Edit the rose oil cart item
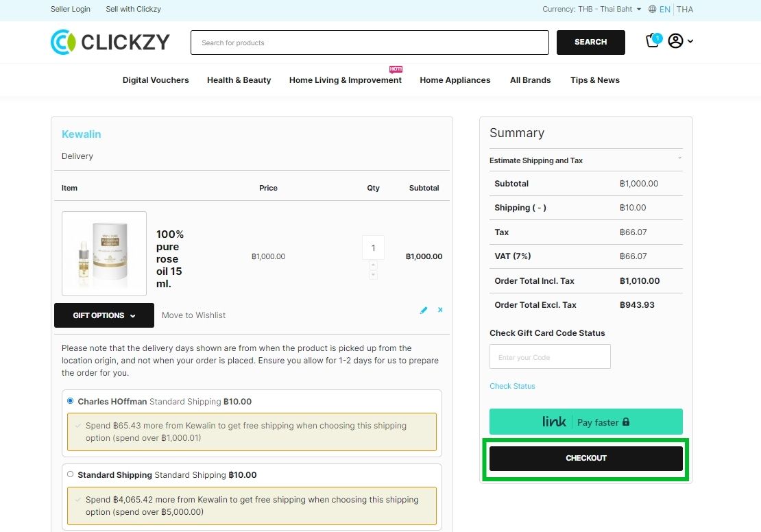 point(424,310)
